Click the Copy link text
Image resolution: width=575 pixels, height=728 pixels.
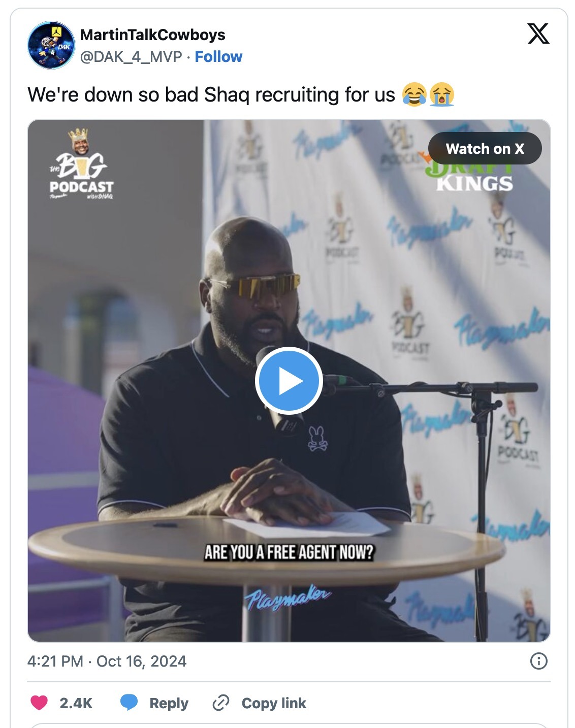coord(274,703)
